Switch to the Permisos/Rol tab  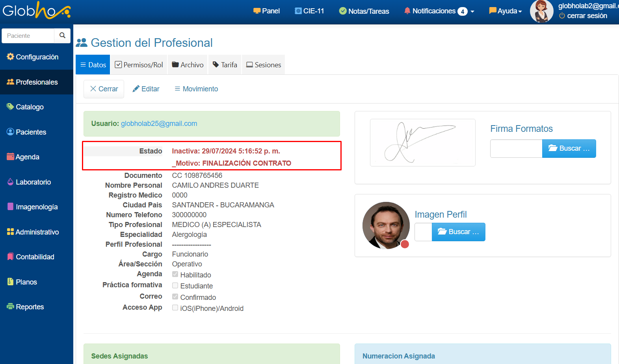(139, 65)
